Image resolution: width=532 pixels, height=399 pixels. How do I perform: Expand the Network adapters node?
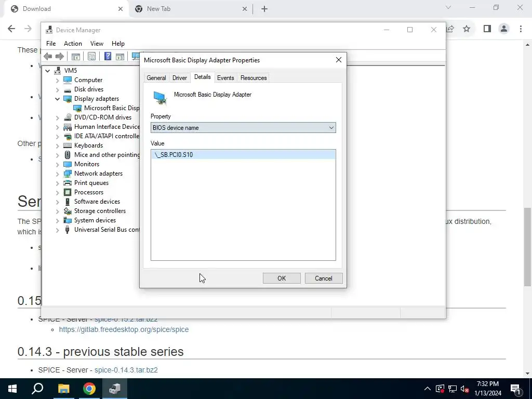click(x=57, y=174)
